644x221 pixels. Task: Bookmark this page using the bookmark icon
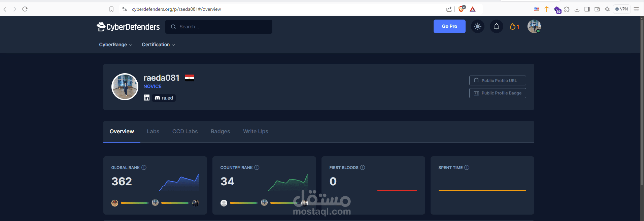(111, 9)
